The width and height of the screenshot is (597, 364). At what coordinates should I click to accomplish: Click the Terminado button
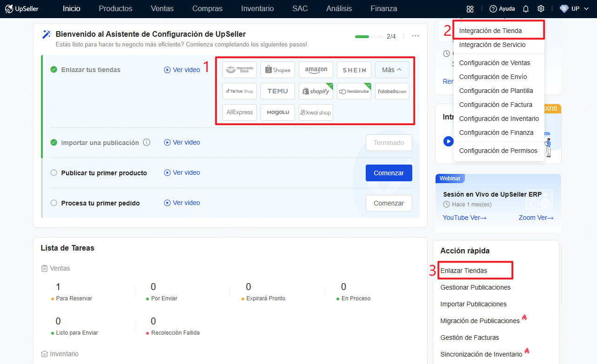coord(389,143)
